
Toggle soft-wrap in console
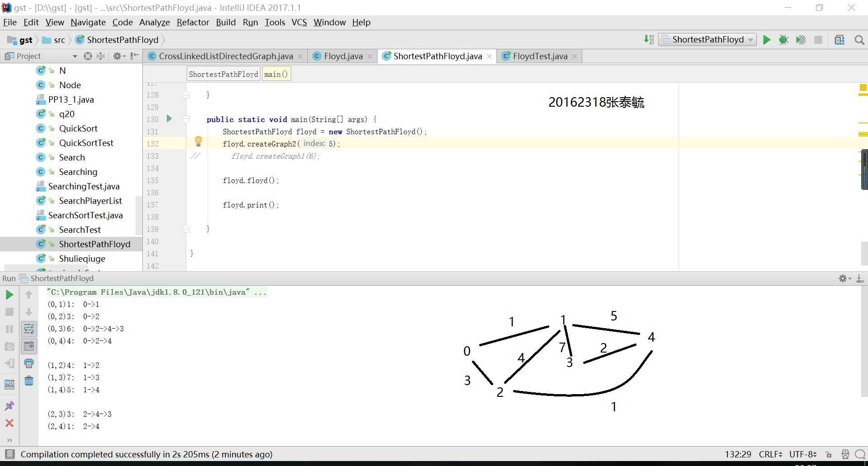(x=28, y=329)
